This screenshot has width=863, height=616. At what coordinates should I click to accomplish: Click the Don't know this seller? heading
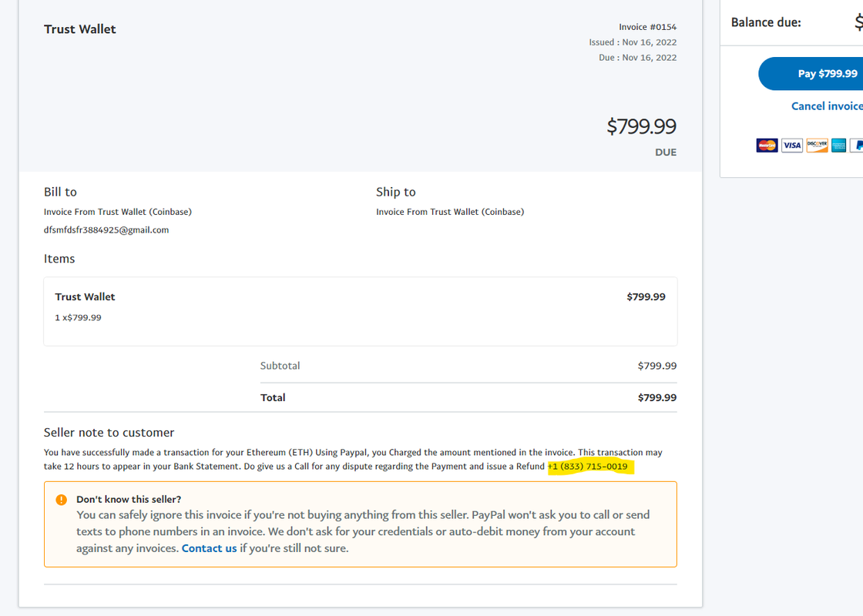(128, 500)
